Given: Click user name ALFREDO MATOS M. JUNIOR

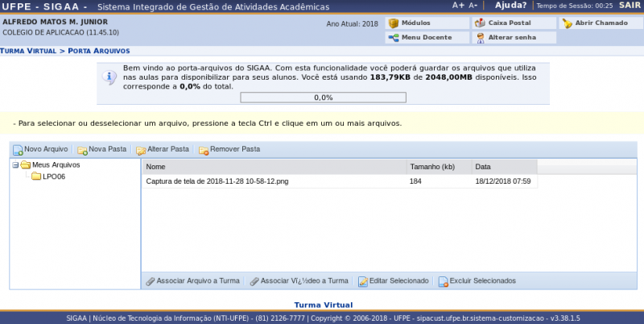Looking at the screenshot, I should (55, 22).
